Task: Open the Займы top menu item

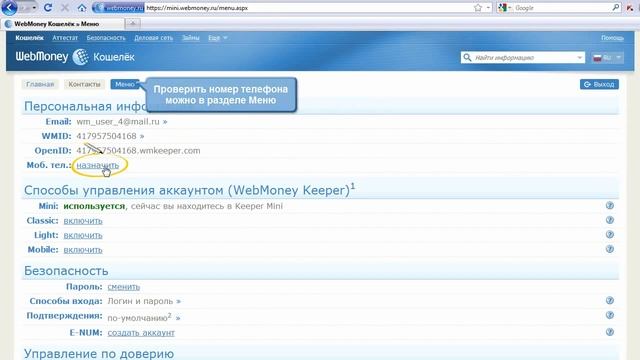Action: 191,38
